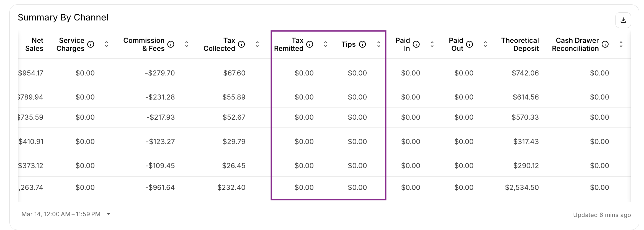Click the Tax Remitted info icon
This screenshot has height=230, width=644.
[x=310, y=44]
